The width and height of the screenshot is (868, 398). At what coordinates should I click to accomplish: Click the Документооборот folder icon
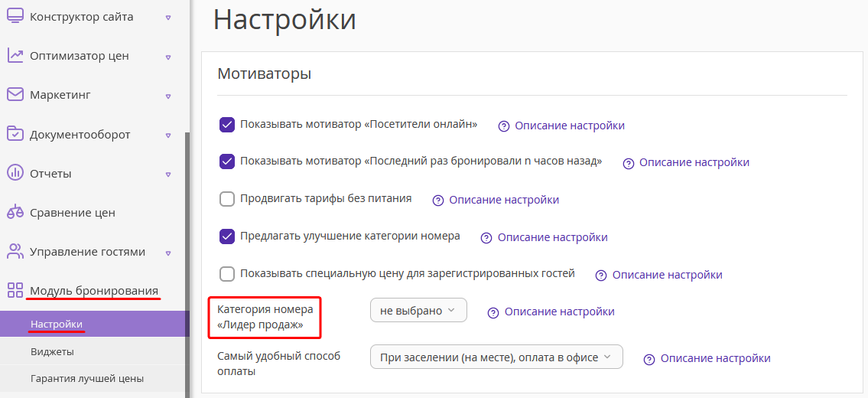(x=15, y=134)
